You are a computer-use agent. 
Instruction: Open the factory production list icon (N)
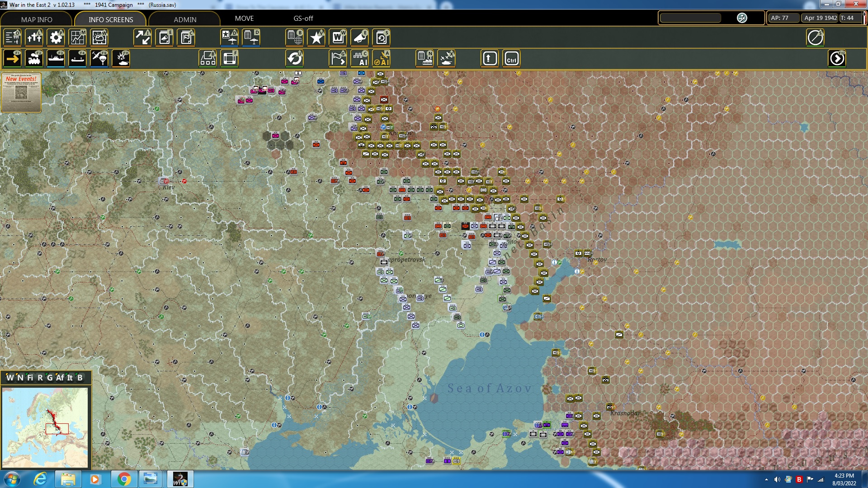click(425, 59)
